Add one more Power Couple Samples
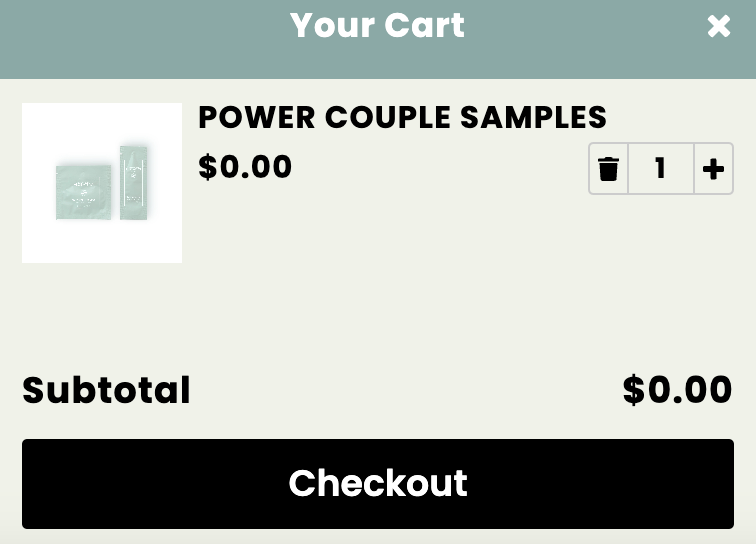 click(x=713, y=169)
